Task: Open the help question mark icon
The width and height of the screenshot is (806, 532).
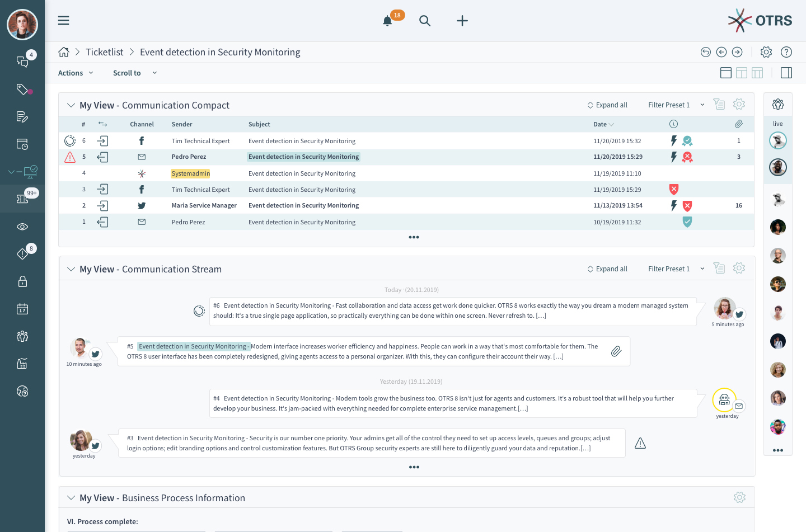Action: point(786,52)
